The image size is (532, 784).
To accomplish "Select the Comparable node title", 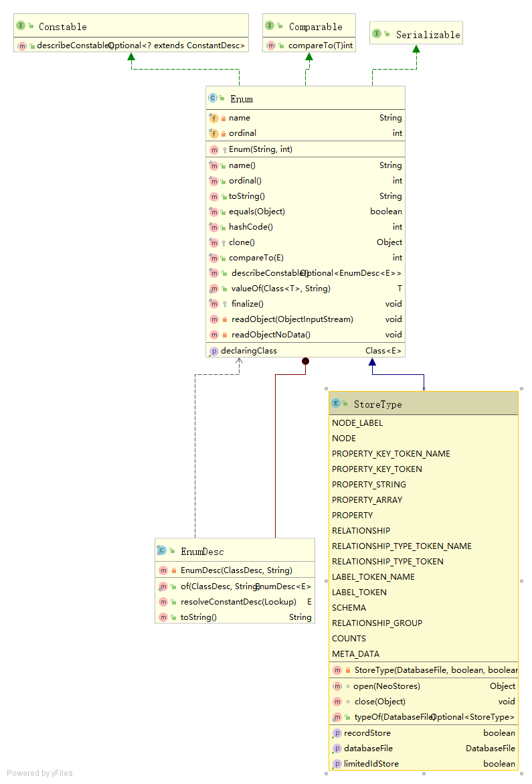I will click(316, 27).
